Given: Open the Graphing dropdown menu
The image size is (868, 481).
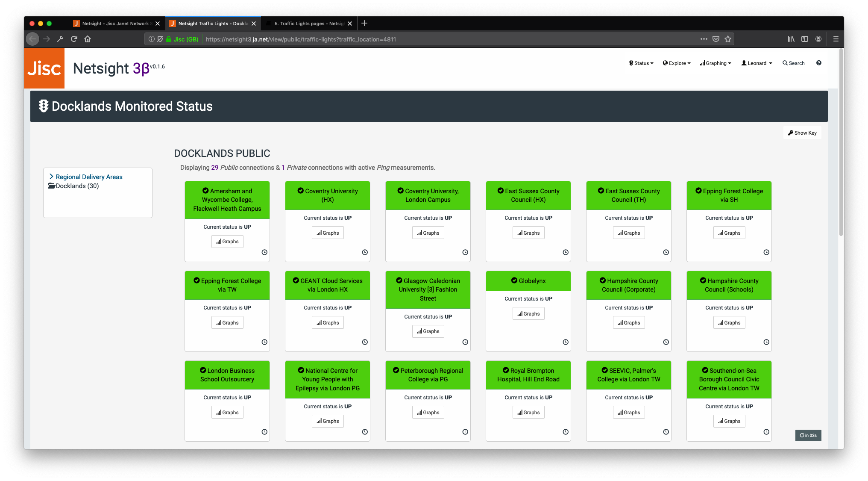Looking at the screenshot, I should tap(716, 63).
